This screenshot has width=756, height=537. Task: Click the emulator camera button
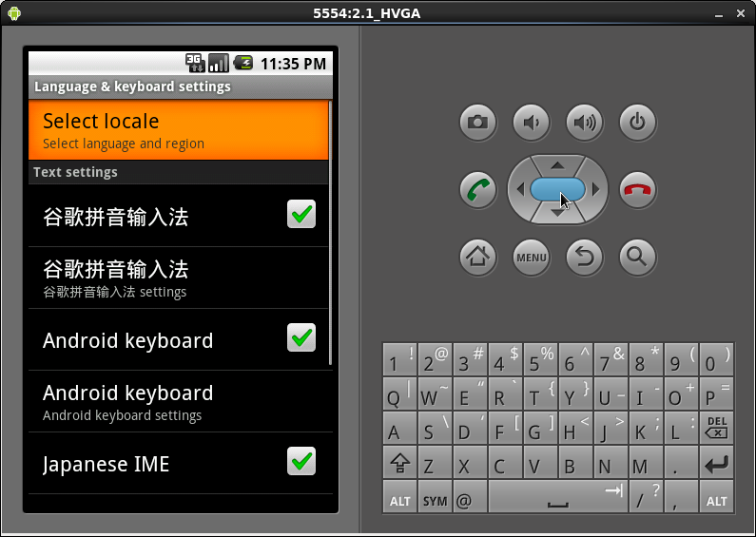(x=477, y=122)
